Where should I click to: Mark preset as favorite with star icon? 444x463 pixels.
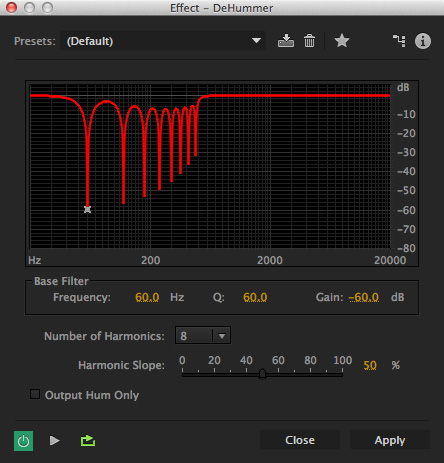(x=342, y=41)
